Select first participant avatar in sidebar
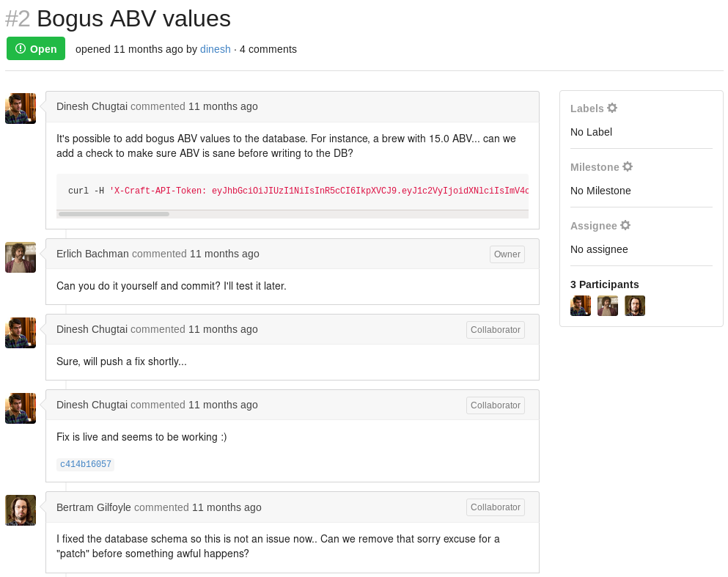The height and width of the screenshot is (577, 728). (x=581, y=306)
